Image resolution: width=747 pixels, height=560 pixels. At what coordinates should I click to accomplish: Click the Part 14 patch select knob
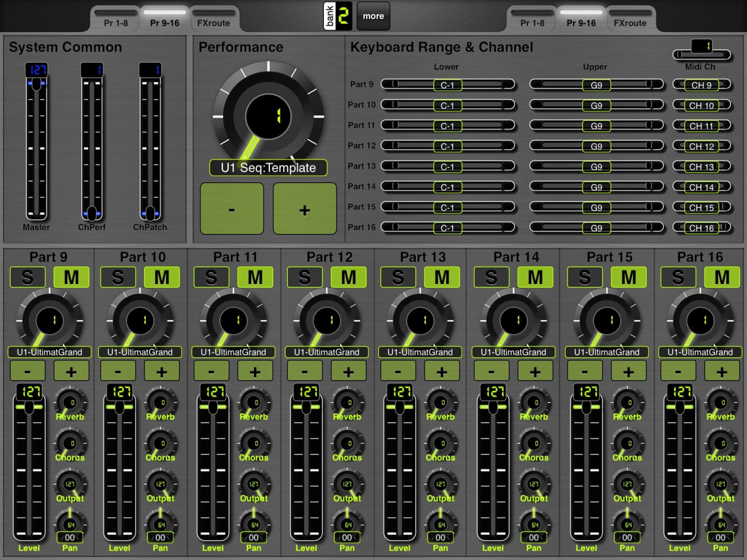pos(514,320)
